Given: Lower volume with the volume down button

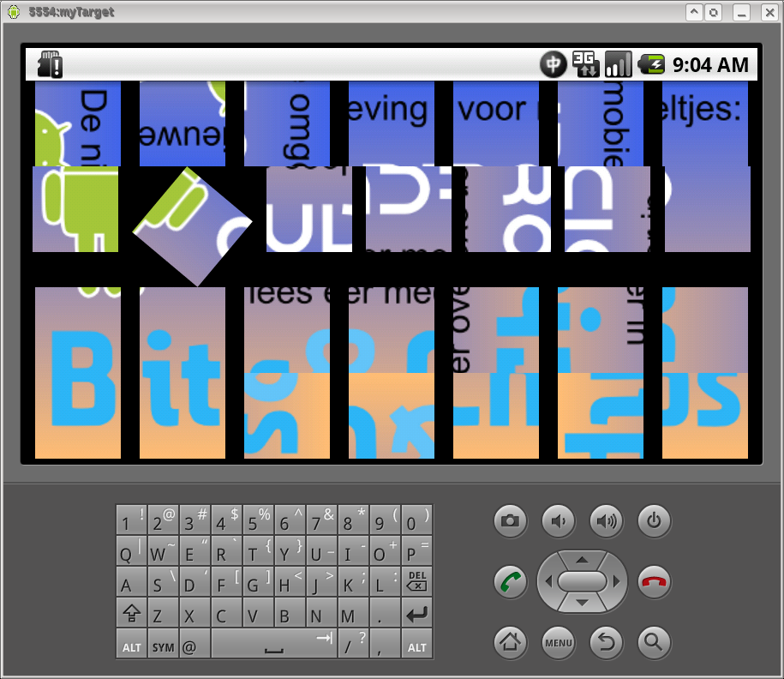Looking at the screenshot, I should (558, 521).
